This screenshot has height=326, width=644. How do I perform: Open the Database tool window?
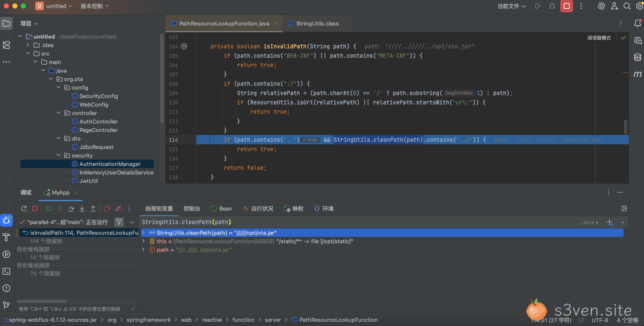click(638, 57)
